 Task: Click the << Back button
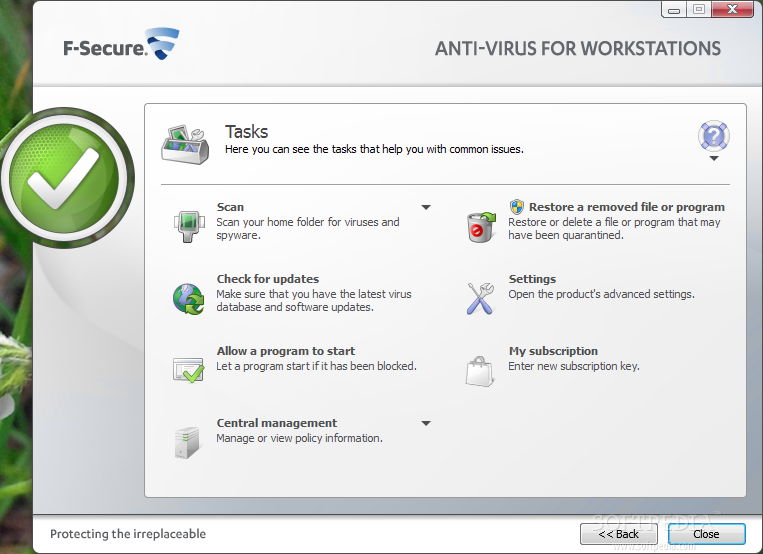tap(618, 534)
